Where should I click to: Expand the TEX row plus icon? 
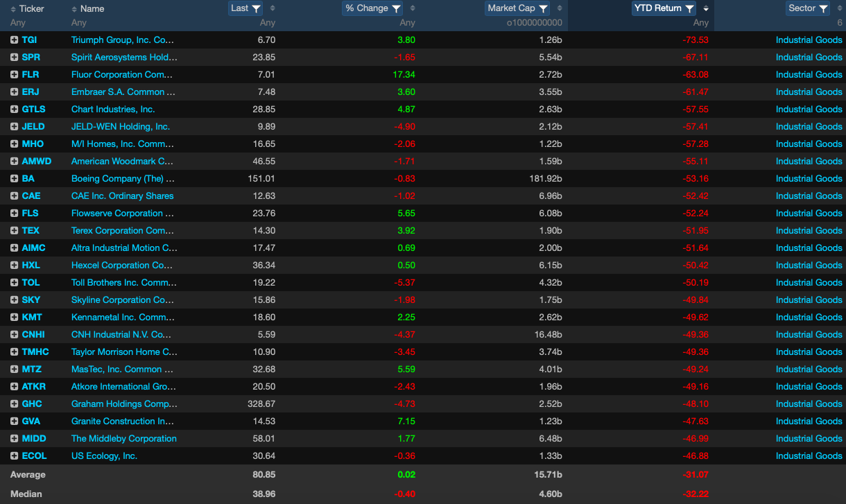14,231
